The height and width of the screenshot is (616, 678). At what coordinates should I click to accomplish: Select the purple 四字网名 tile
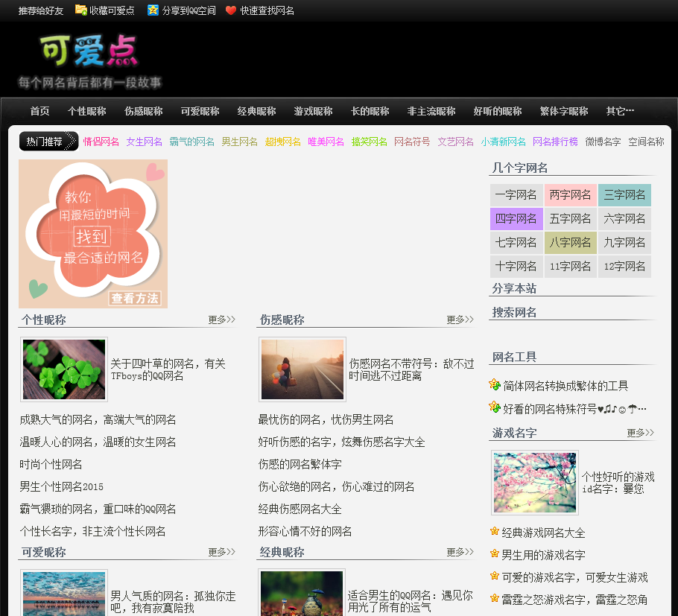coord(516,219)
